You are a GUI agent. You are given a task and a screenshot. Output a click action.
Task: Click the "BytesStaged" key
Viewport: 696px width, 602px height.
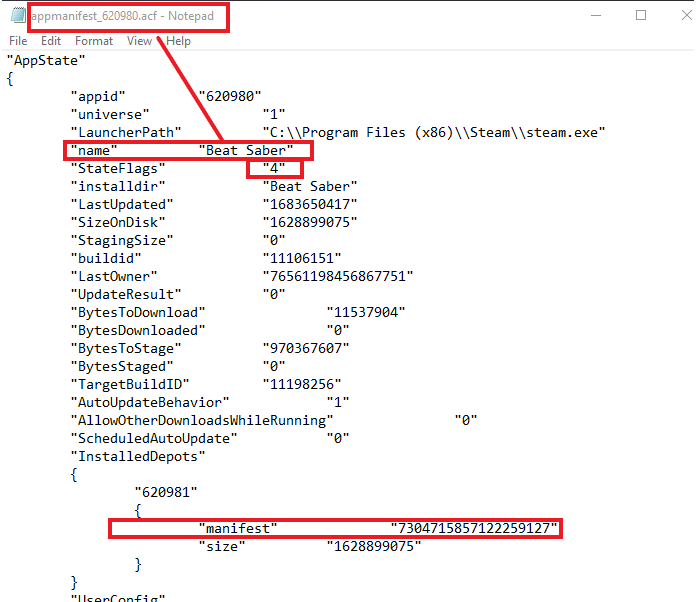click(x=122, y=367)
